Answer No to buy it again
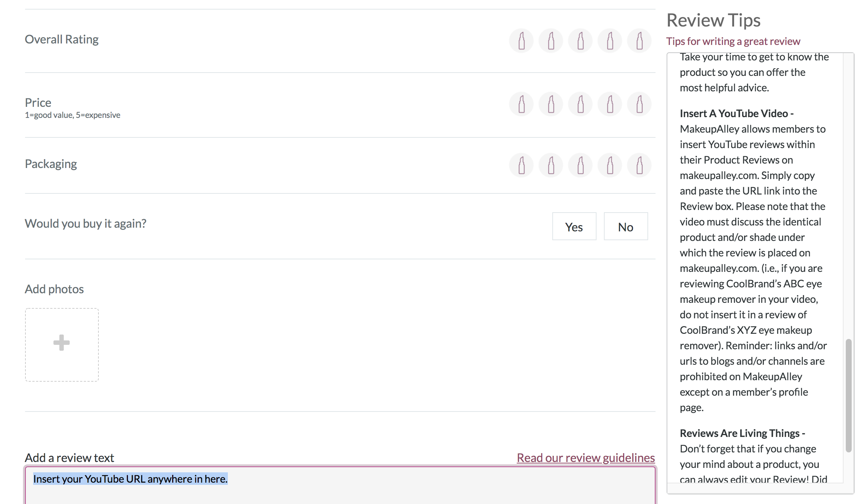This screenshot has height=504, width=862. pos(626,227)
